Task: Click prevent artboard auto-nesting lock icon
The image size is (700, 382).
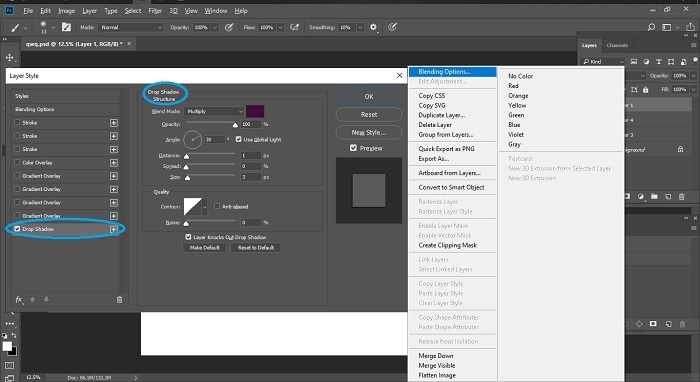Action: 634,90
